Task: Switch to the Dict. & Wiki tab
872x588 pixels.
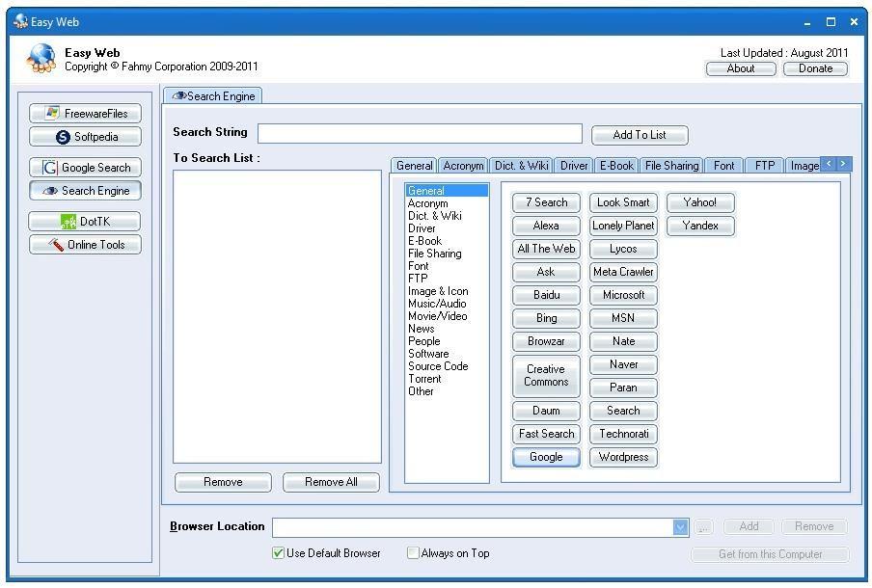Action: [521, 166]
